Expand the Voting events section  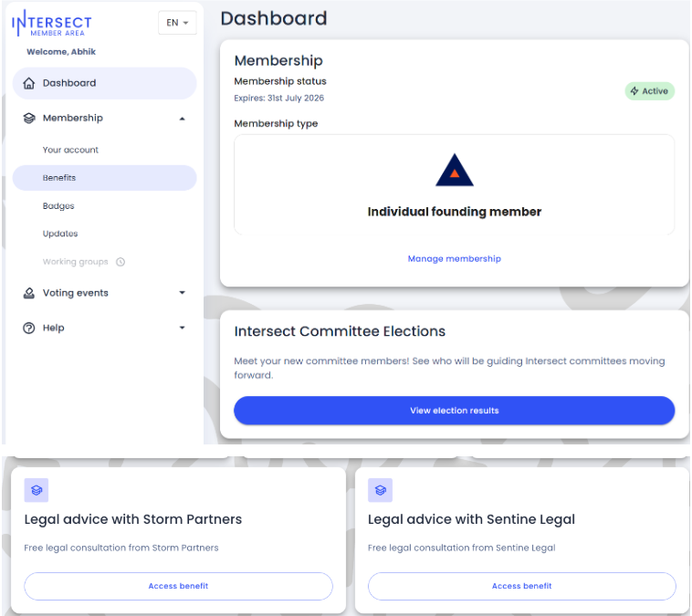click(x=182, y=293)
